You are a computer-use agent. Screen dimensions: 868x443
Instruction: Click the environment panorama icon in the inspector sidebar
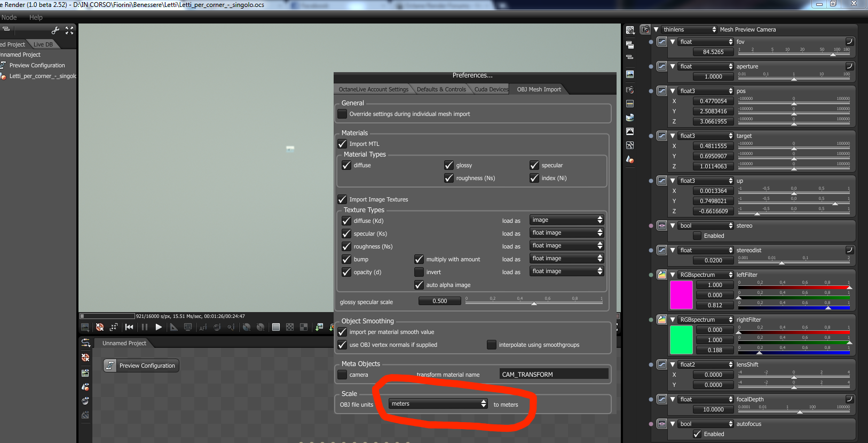point(630,117)
